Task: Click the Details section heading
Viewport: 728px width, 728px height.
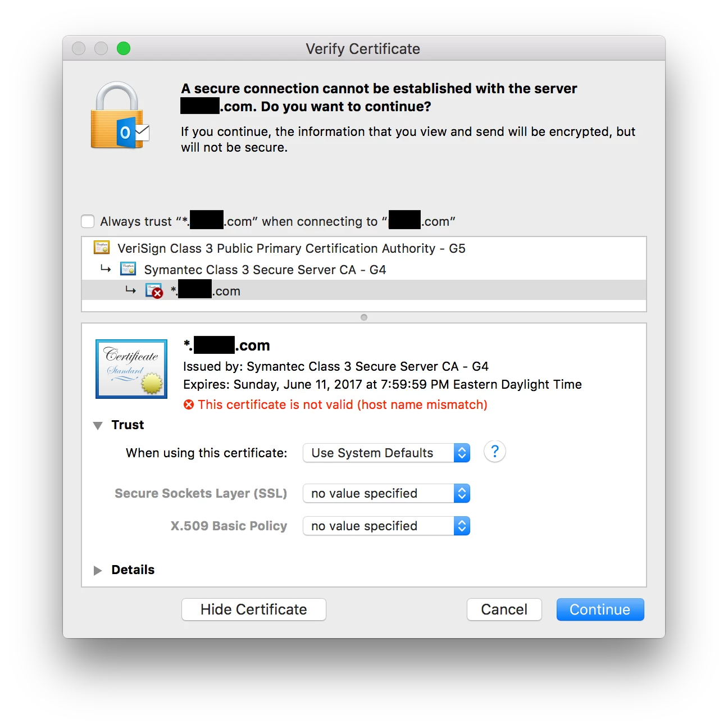Action: click(x=133, y=570)
